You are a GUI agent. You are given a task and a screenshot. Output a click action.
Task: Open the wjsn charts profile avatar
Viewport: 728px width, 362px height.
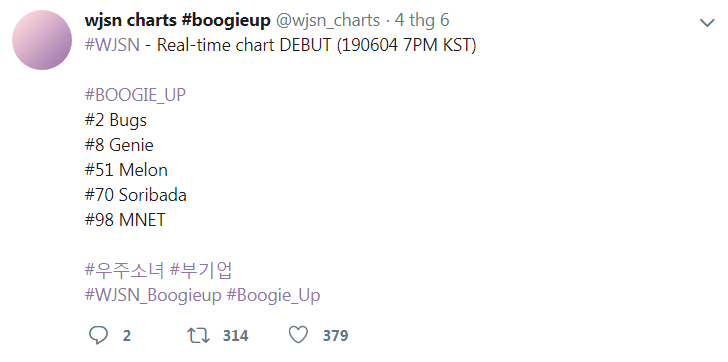pyautogui.click(x=42, y=40)
